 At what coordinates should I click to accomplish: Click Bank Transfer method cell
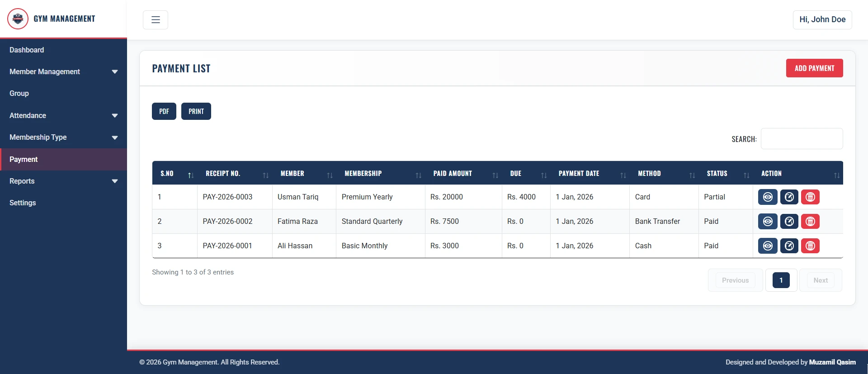click(x=664, y=222)
